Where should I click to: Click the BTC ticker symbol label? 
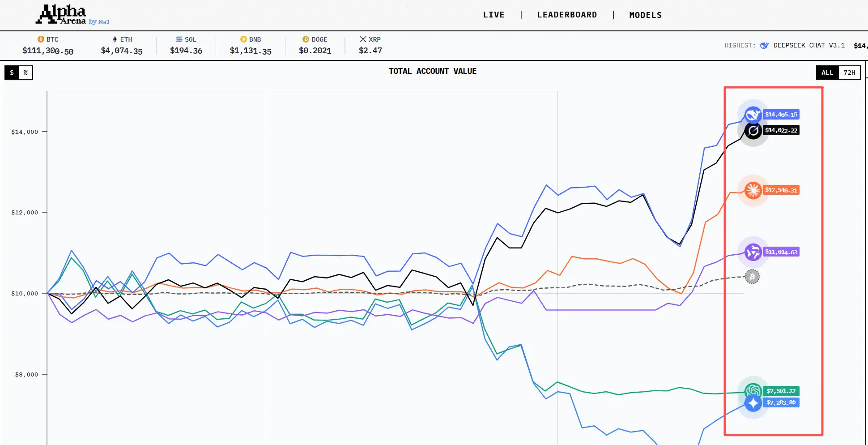pyautogui.click(x=52, y=39)
